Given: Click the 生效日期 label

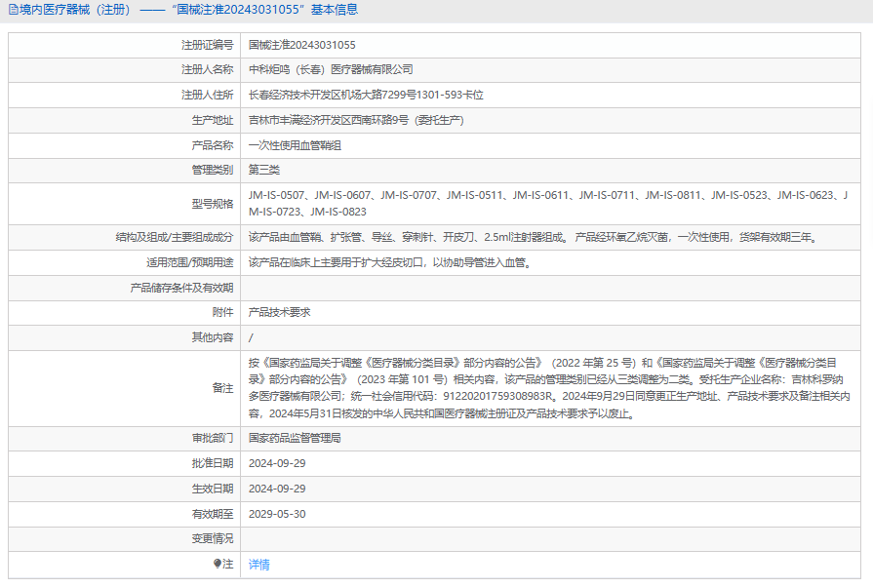Looking at the screenshot, I should tap(212, 489).
